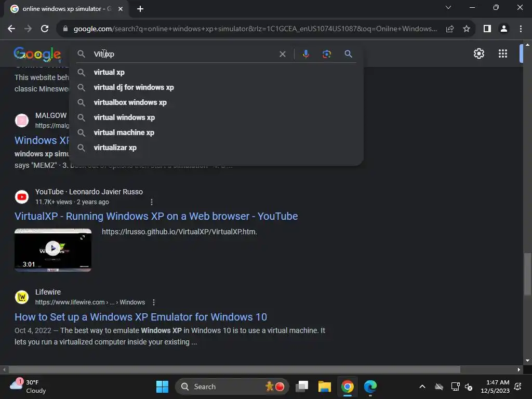Close the online windows xp simulator tab
The image size is (532, 399).
point(121,9)
